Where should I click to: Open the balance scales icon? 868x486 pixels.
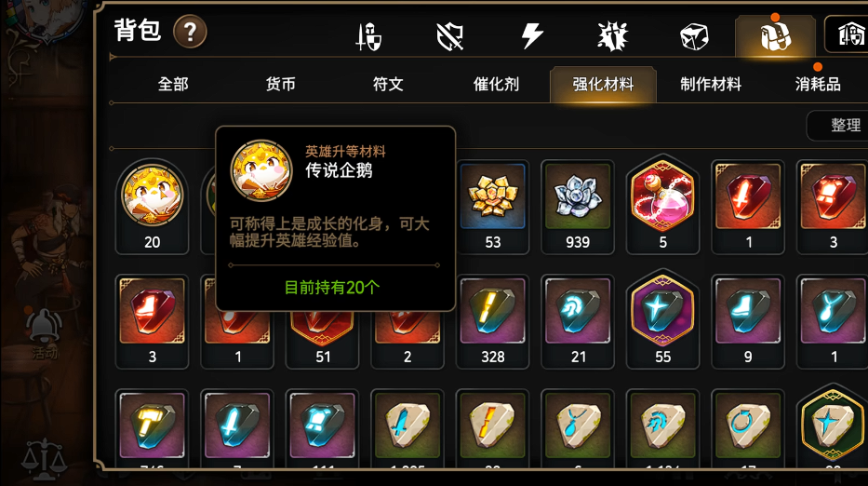click(x=45, y=459)
